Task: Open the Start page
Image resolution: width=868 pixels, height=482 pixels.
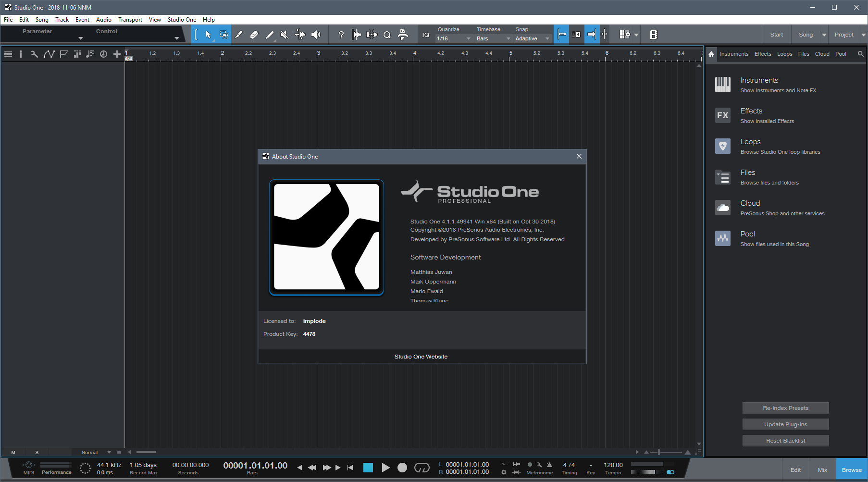Action: (777, 35)
